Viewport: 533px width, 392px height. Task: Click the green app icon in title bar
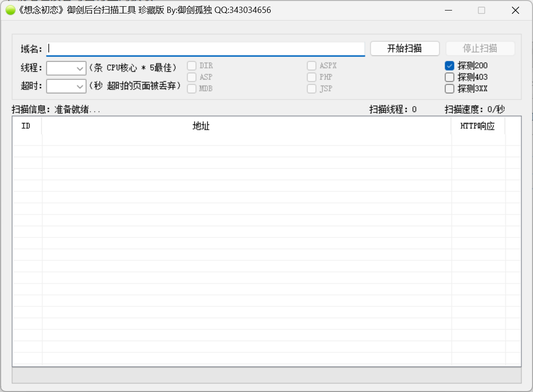tap(10, 10)
